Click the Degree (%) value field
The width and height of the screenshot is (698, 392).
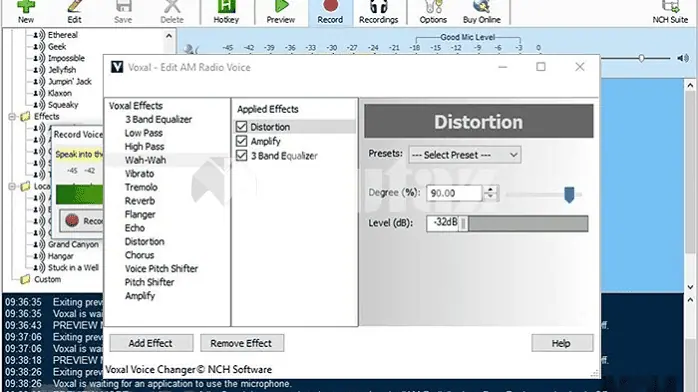(454, 193)
